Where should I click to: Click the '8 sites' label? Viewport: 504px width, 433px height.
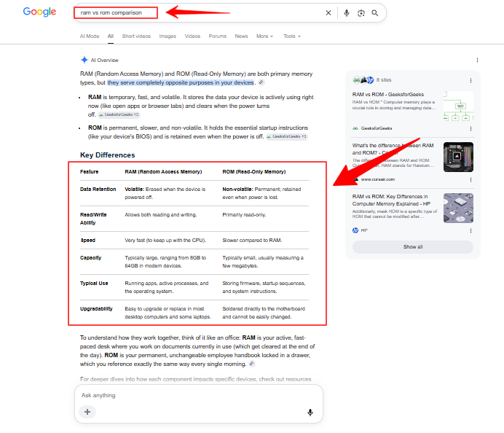pos(384,79)
